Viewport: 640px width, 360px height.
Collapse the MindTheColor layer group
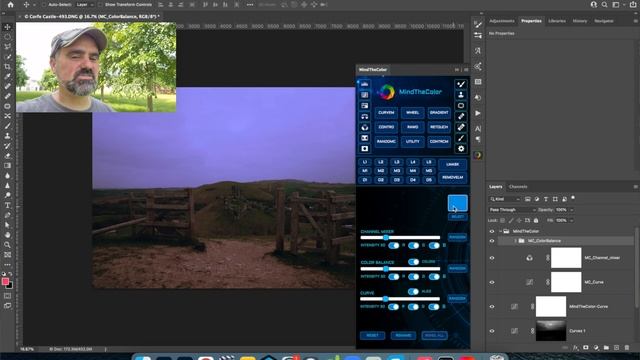500,231
